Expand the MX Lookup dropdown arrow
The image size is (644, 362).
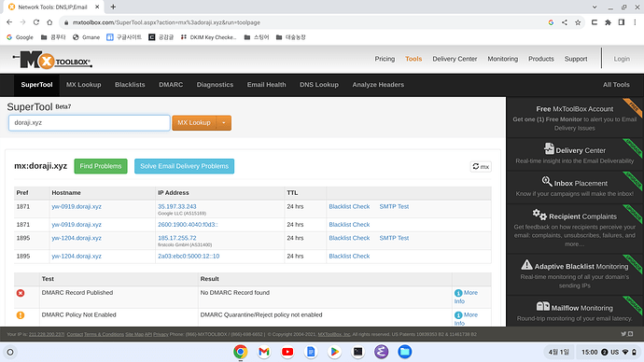pos(224,123)
